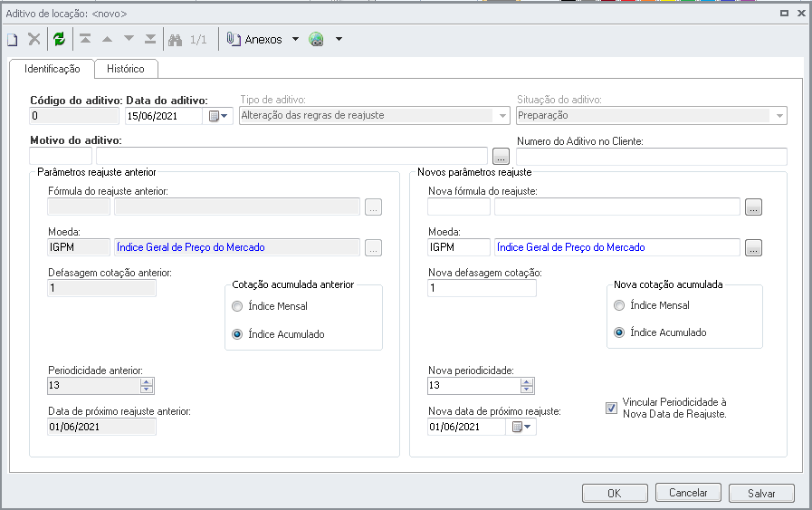Expand the Tipo de aditivo combo box
812x510 pixels.
pos(502,116)
